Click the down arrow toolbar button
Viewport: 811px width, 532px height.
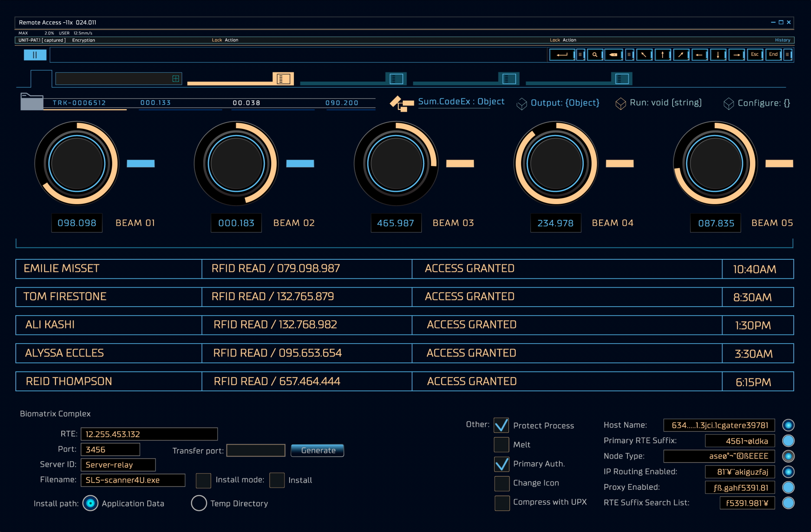[718, 54]
